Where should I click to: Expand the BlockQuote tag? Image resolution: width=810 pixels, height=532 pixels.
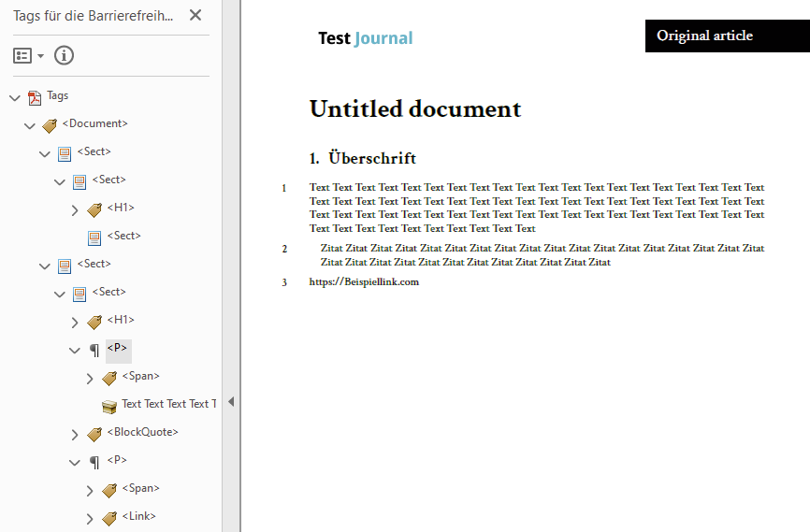(x=75, y=434)
